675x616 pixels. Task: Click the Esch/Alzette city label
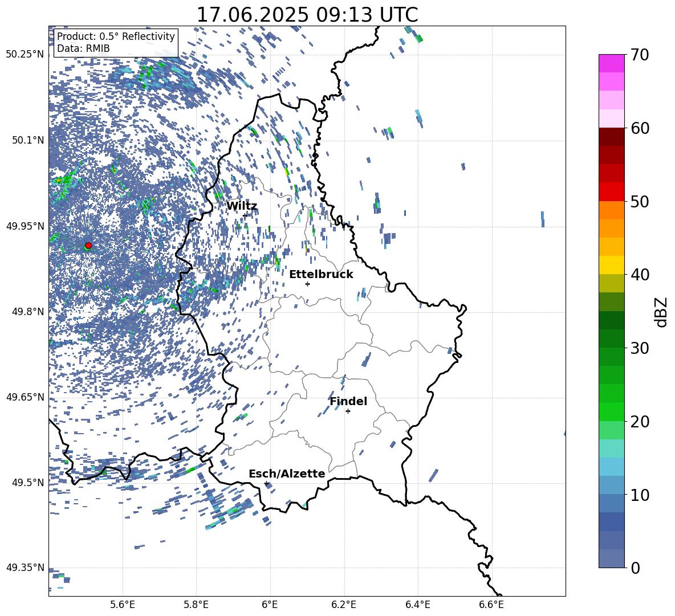tap(287, 474)
